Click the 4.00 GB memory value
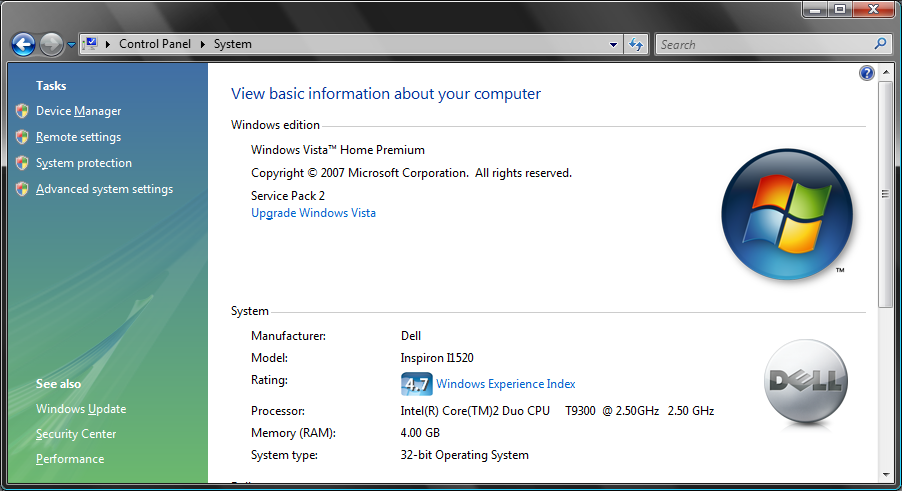This screenshot has height=491, width=902. click(420, 433)
